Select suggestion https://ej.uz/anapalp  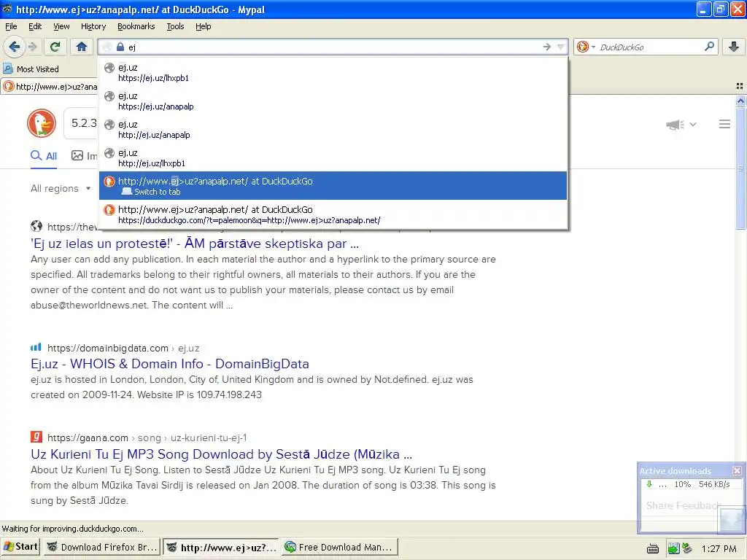point(333,101)
